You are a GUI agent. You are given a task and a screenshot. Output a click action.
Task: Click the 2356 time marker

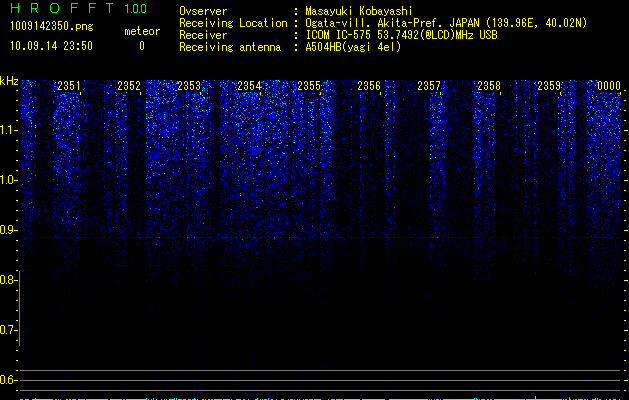[x=369, y=86]
